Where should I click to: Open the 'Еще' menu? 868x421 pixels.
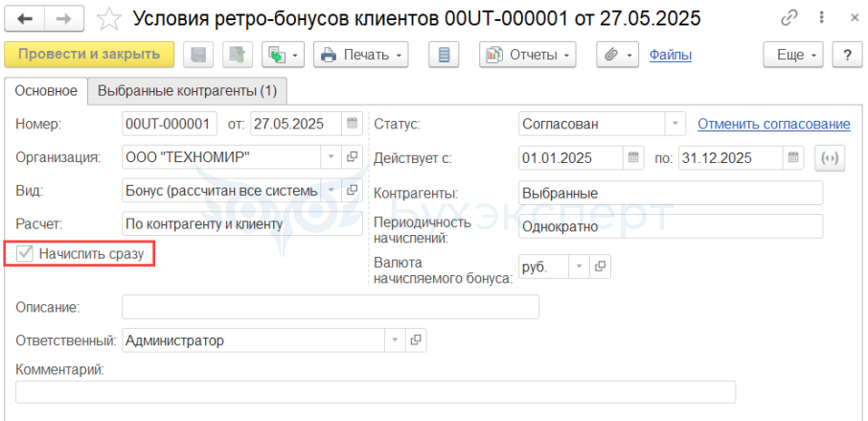tap(795, 55)
